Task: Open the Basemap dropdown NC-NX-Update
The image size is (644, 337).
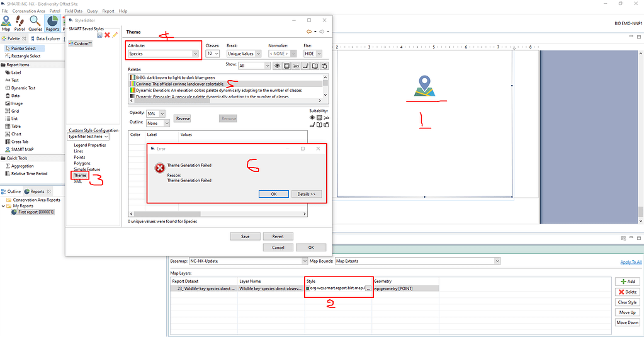Action: tap(248, 261)
